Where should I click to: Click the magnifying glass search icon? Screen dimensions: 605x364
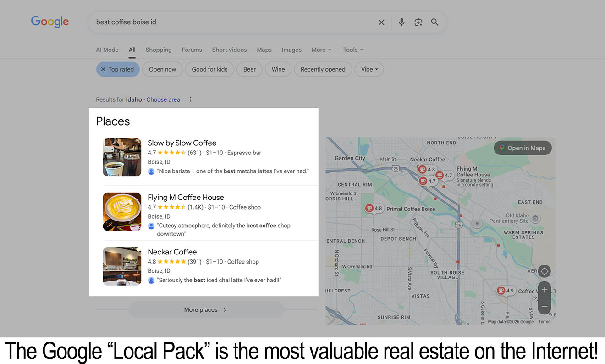point(434,22)
